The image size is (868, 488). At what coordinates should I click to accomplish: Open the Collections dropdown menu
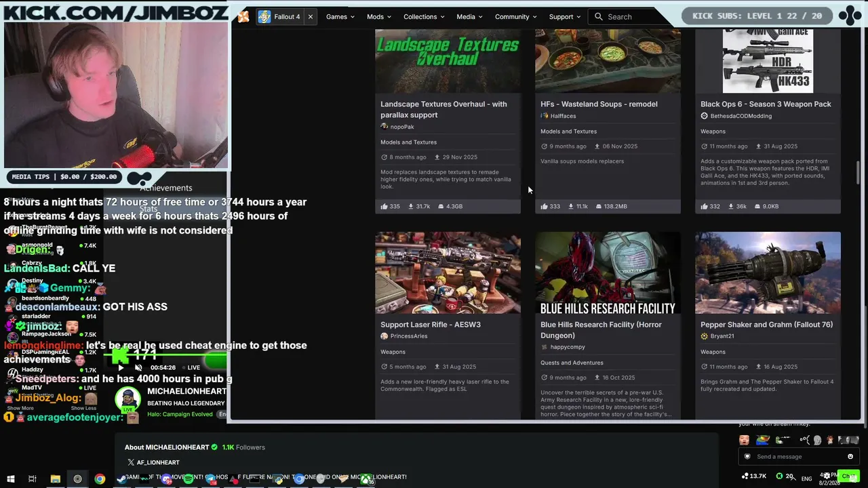(x=424, y=17)
